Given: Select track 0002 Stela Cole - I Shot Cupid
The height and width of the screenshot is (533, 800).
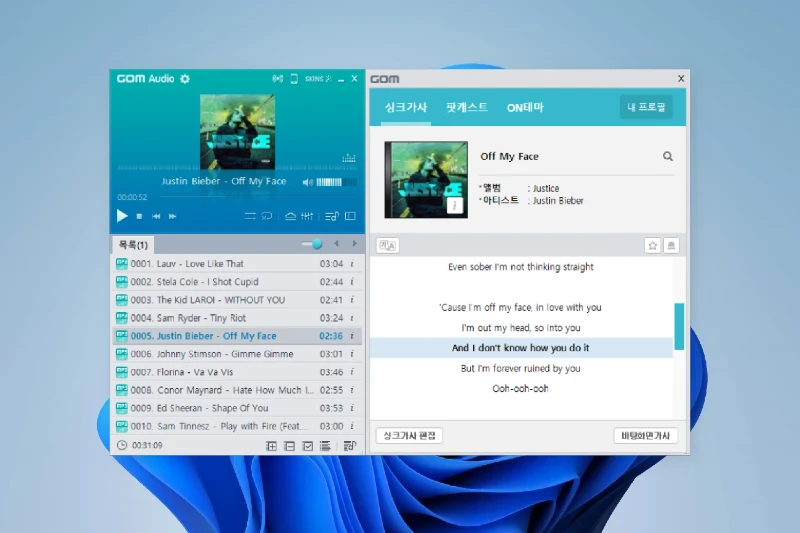Looking at the screenshot, I should pyautogui.click(x=236, y=282).
